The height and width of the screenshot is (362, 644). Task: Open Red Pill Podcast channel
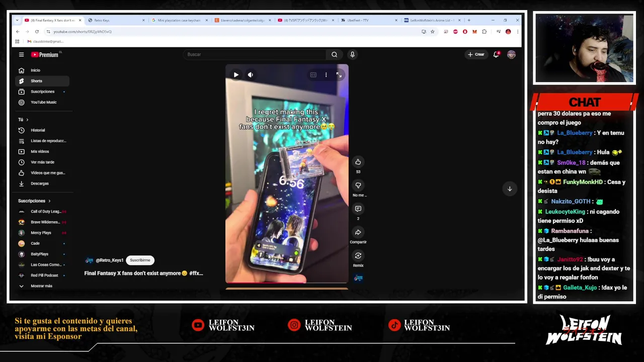[x=42, y=276]
